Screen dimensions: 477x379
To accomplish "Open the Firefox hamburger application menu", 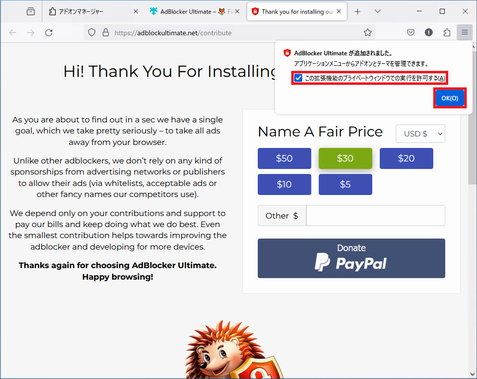I will tap(465, 32).
